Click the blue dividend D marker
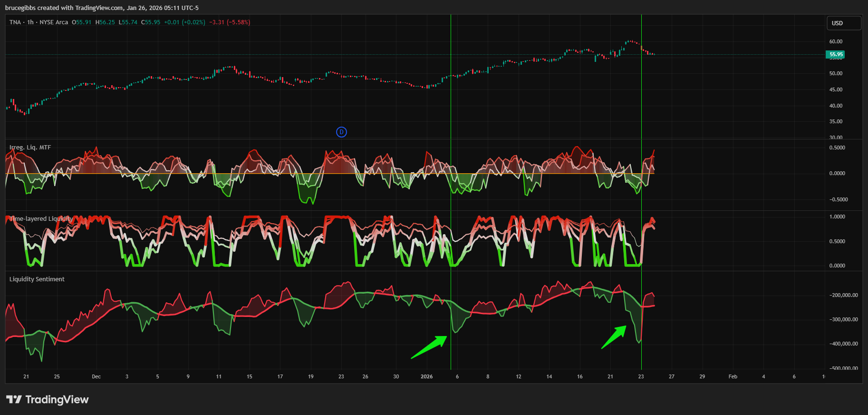The height and width of the screenshot is (415, 868). 341,132
